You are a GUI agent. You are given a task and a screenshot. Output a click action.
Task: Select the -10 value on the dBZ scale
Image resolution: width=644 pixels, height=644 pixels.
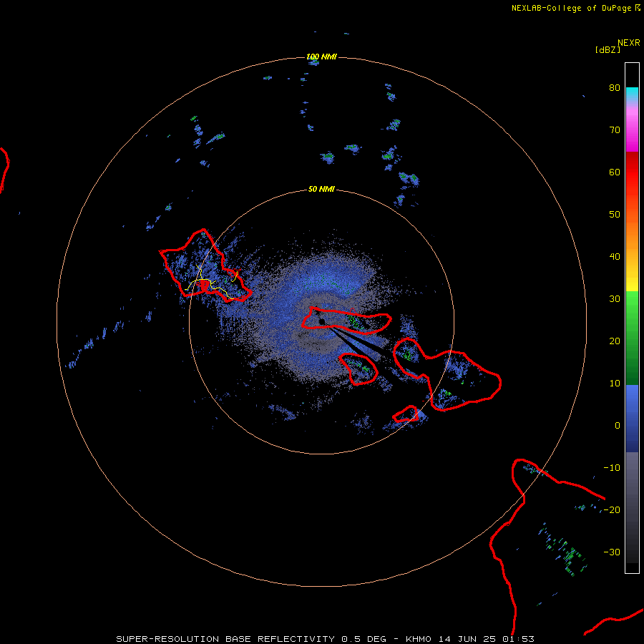612,468
